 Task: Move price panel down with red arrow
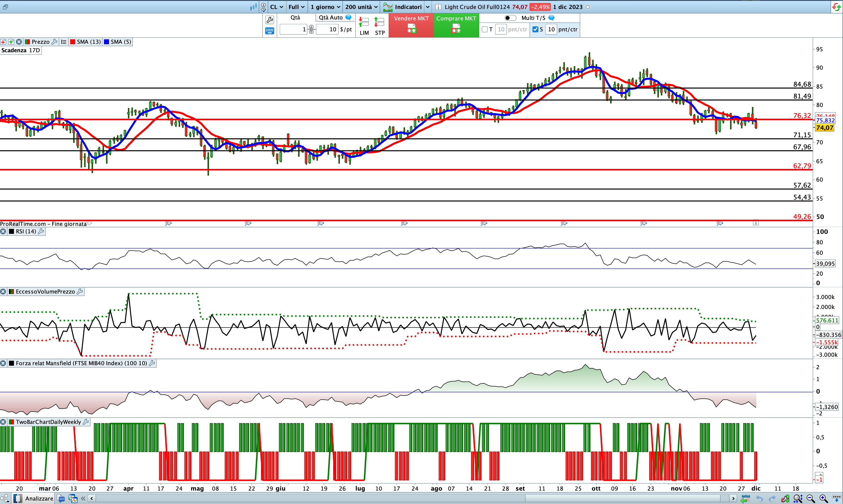point(3,42)
